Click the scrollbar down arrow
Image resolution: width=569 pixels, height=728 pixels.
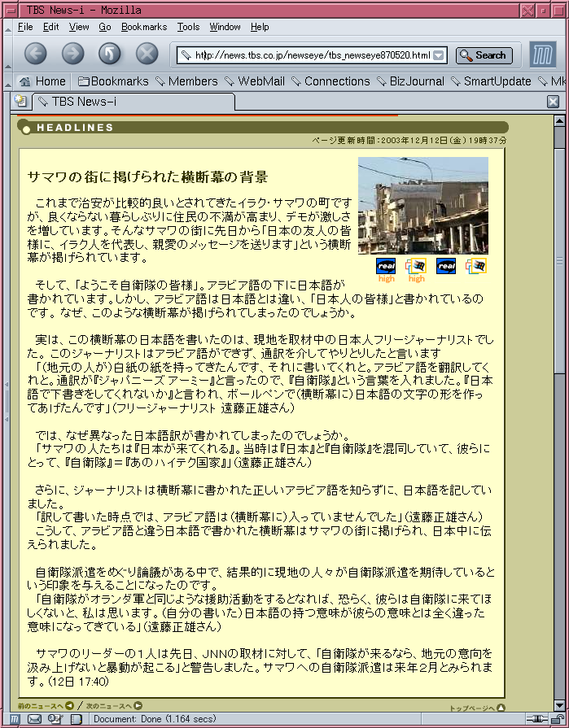(x=560, y=706)
